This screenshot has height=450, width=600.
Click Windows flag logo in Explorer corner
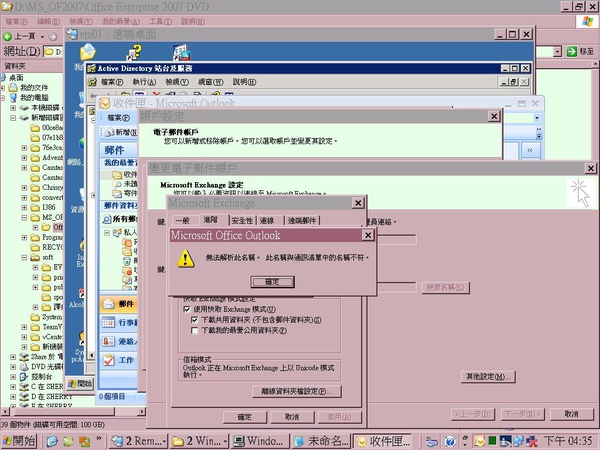coord(587,22)
